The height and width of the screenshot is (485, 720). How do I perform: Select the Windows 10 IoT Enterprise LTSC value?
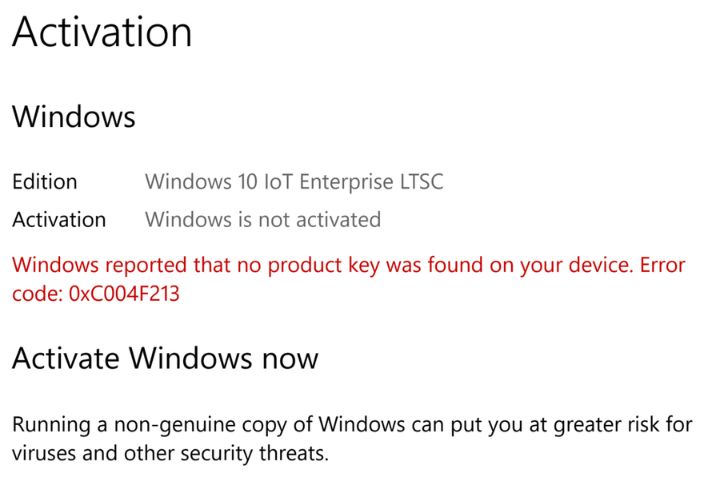[x=294, y=182]
